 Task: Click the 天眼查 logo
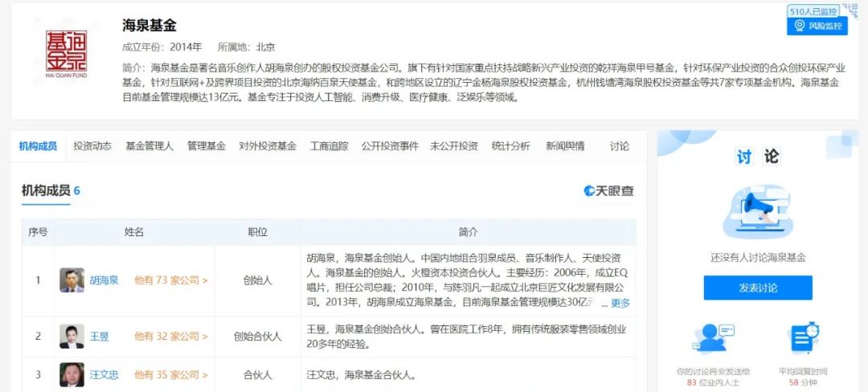point(609,191)
